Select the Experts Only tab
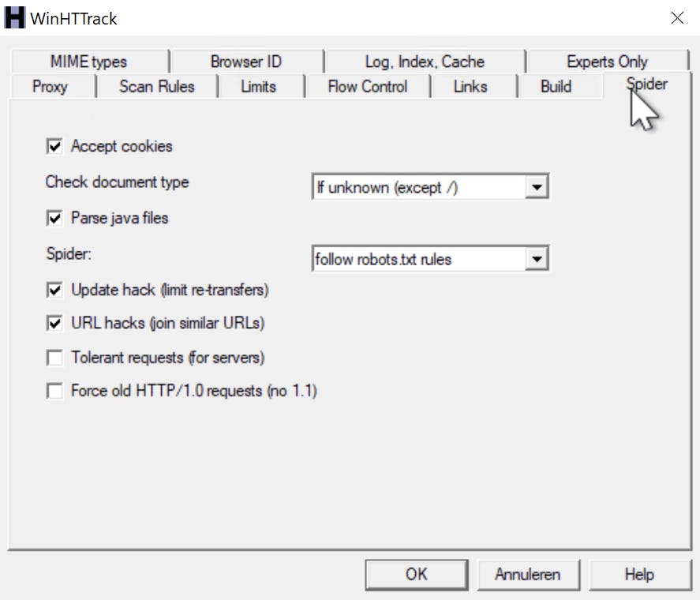The height and width of the screenshot is (600, 700). pyautogui.click(x=607, y=62)
